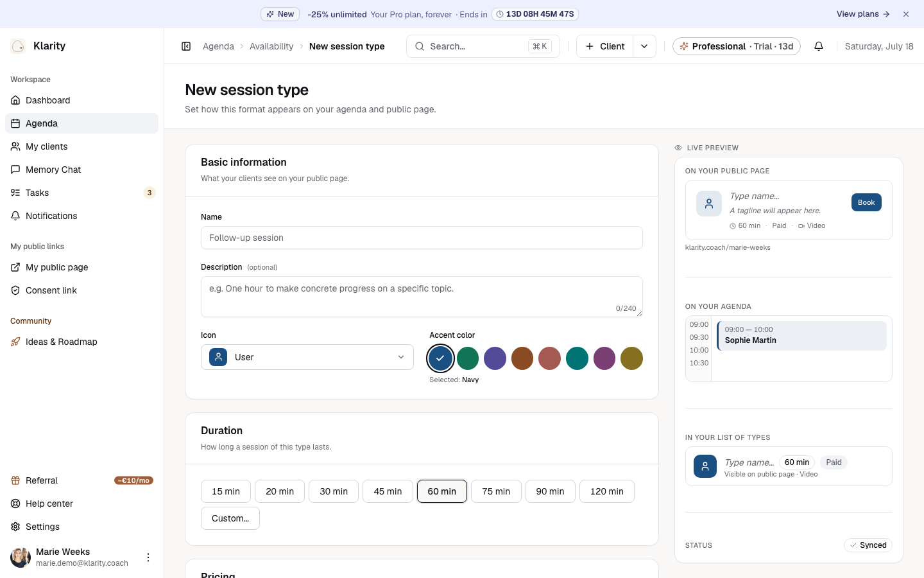Open Dashboard in the sidebar

[x=81, y=100]
